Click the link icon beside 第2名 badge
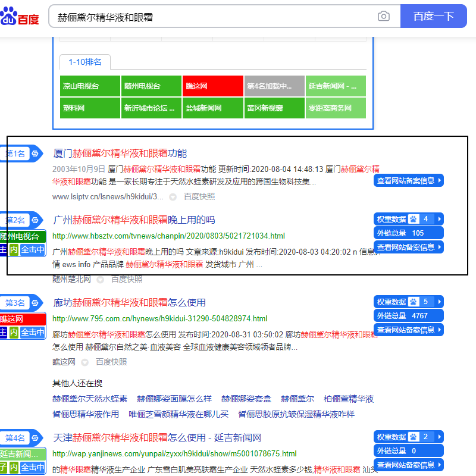Viewport: 476px width, 476px height. [35, 220]
